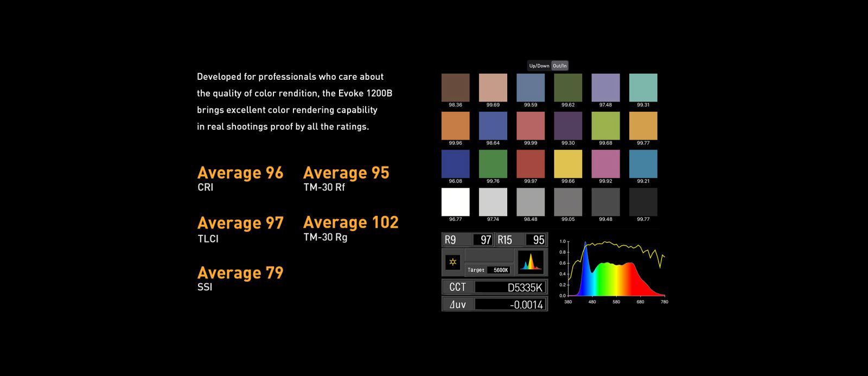868x376 pixels.
Task: Click the 'TM-30 Rf' label
Action: [324, 188]
